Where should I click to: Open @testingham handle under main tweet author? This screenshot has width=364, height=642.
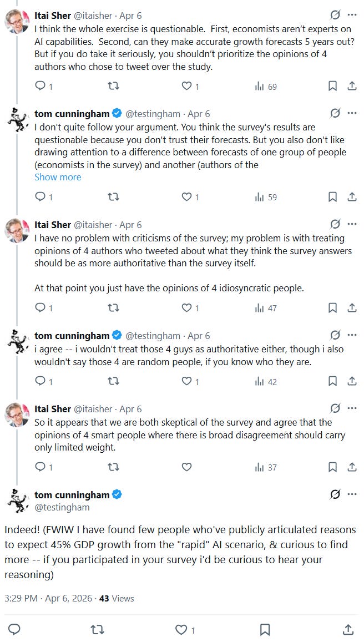tap(62, 507)
